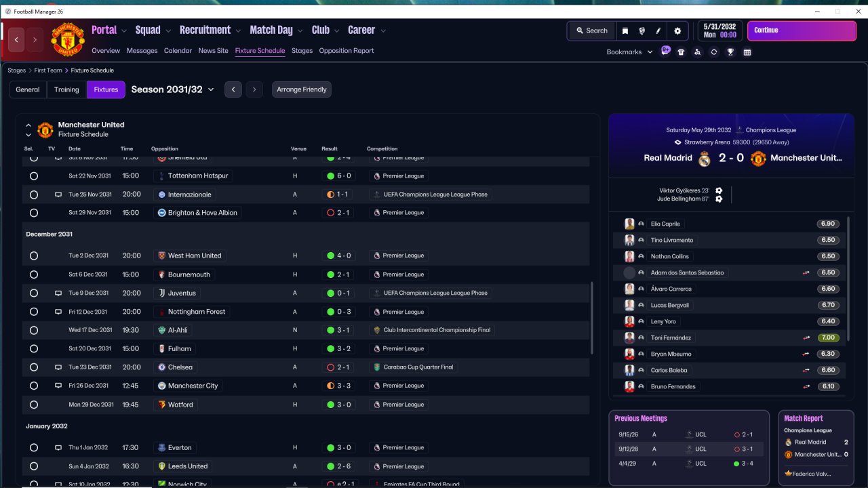This screenshot has width=868, height=488.
Task: Open the settings gear icon
Action: click(677, 30)
